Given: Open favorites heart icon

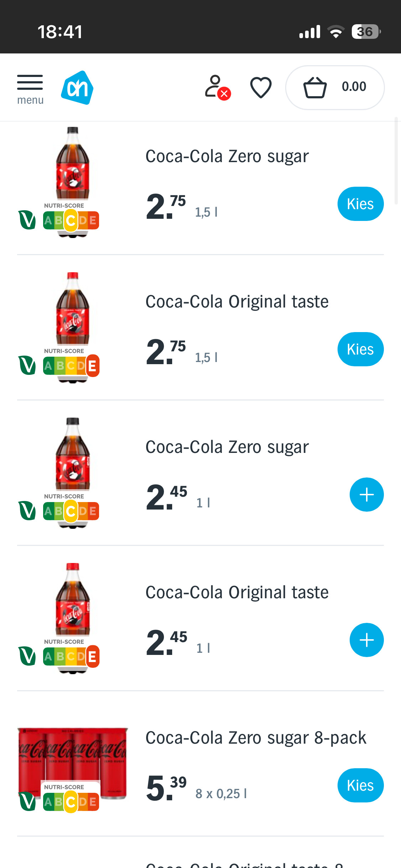Looking at the screenshot, I should [261, 87].
